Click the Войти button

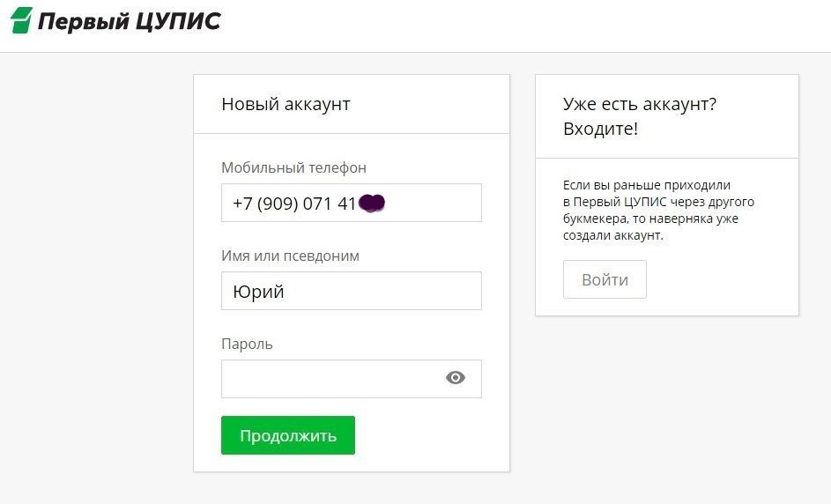[x=605, y=279]
